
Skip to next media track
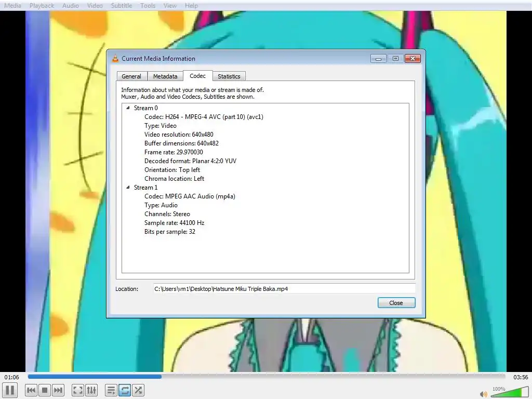pos(58,390)
